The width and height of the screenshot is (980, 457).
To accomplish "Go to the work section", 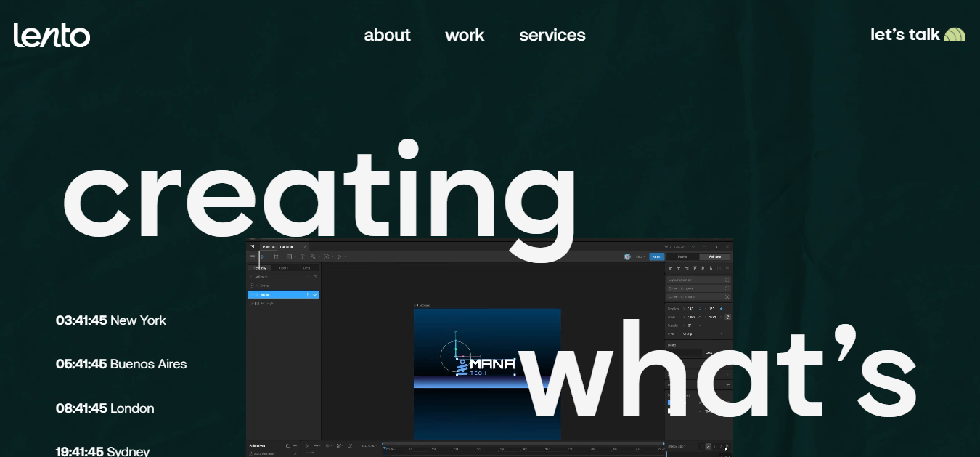I will [465, 35].
